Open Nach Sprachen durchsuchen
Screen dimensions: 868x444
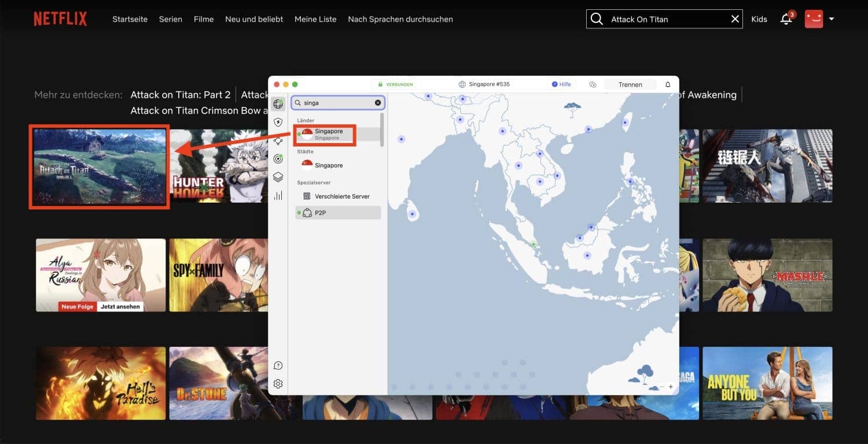(x=400, y=19)
